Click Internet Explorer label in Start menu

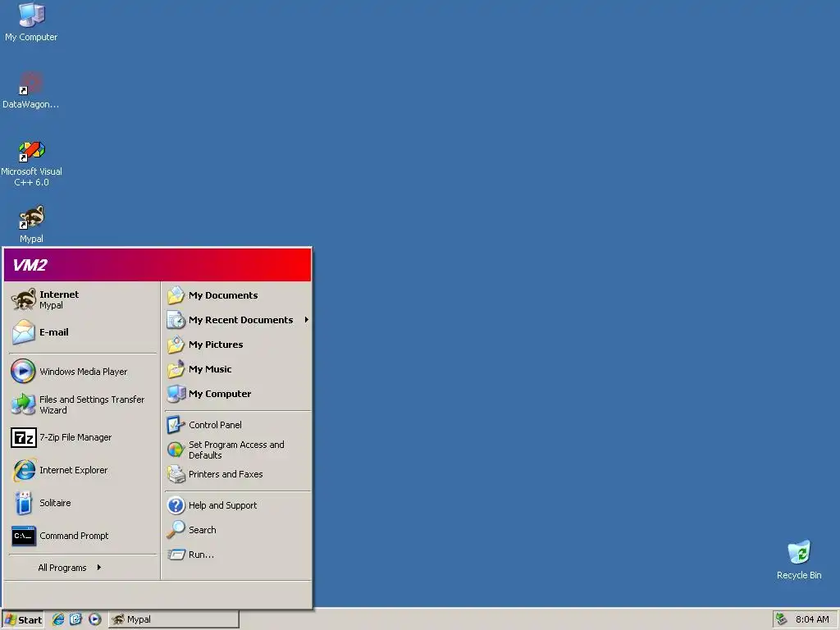coord(73,470)
